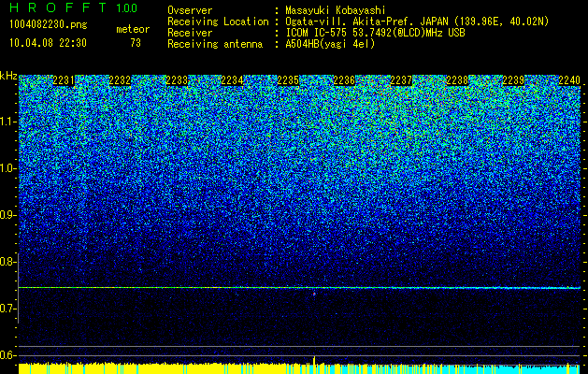Click the red meteor echo dot below carrier line

314,295
